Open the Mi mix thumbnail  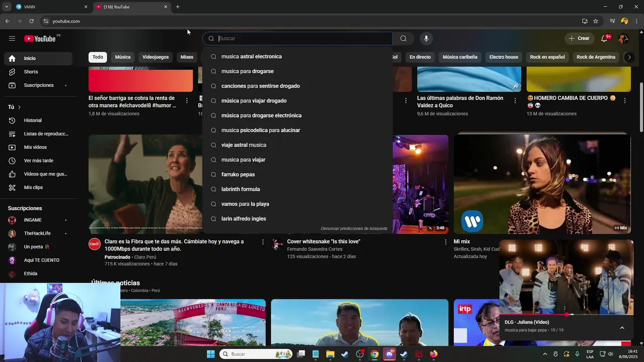click(542, 184)
